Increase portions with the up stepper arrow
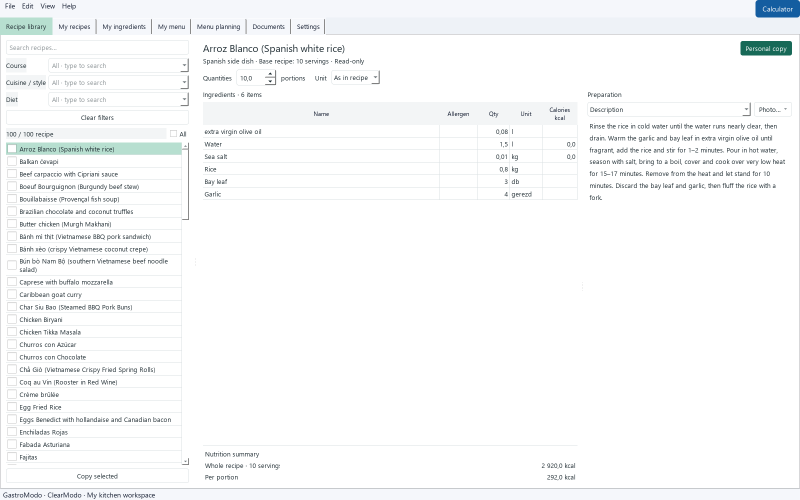The height and width of the screenshot is (500, 800). coord(270,74)
